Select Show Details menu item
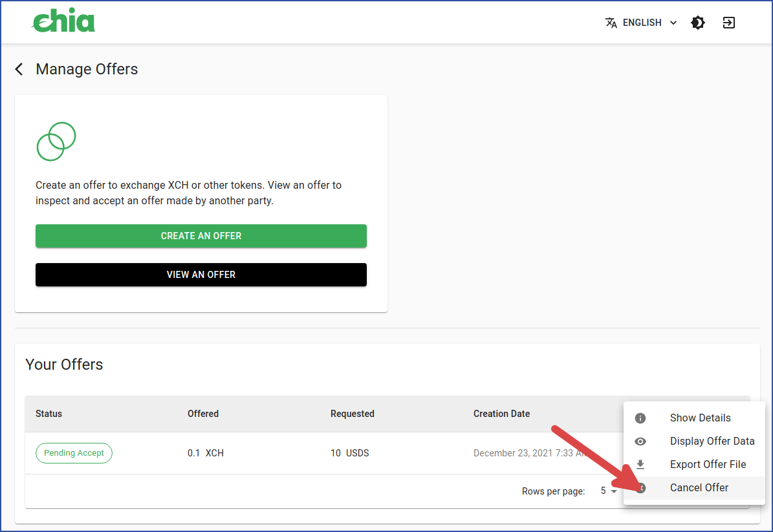 (694, 418)
